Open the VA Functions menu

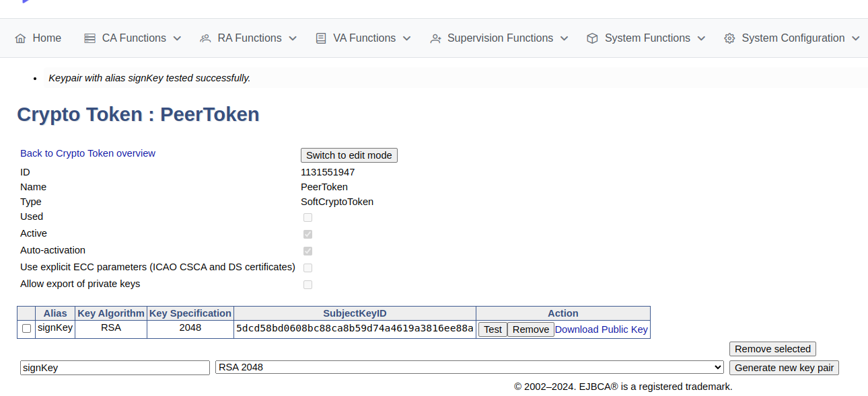click(364, 38)
